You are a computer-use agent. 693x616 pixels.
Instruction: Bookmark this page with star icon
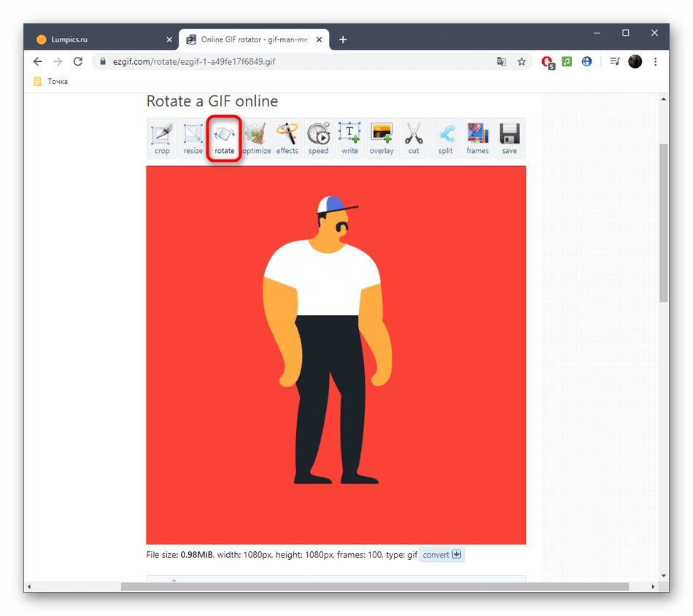point(522,61)
